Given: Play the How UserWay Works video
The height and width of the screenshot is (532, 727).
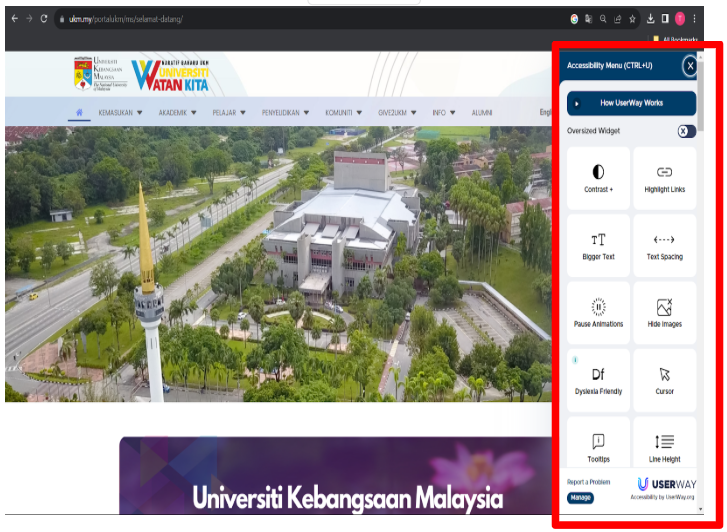Looking at the screenshot, I should pyautogui.click(x=631, y=103).
